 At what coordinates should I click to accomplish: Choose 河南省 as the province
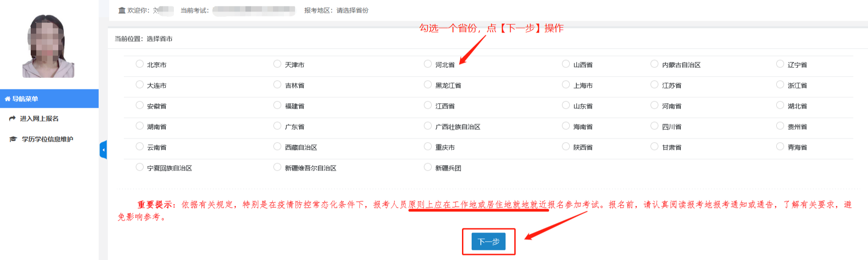point(654,105)
